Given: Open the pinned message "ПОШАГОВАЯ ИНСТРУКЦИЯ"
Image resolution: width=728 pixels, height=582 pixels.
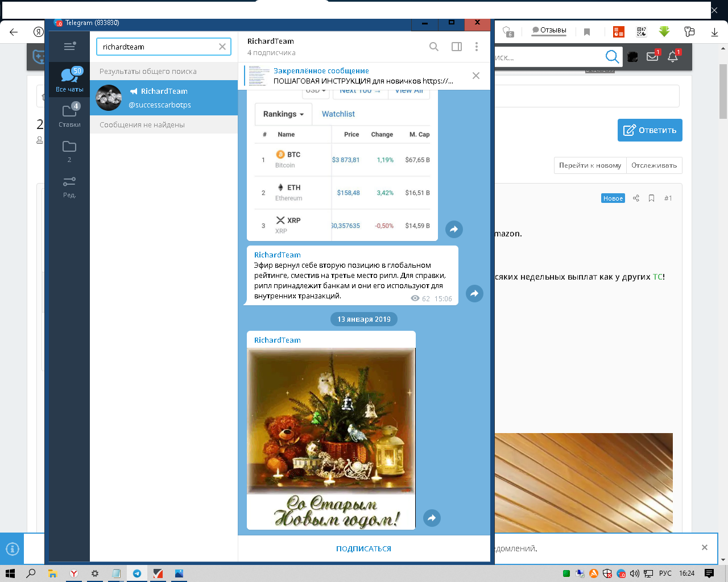Looking at the screenshot, I should [363, 76].
